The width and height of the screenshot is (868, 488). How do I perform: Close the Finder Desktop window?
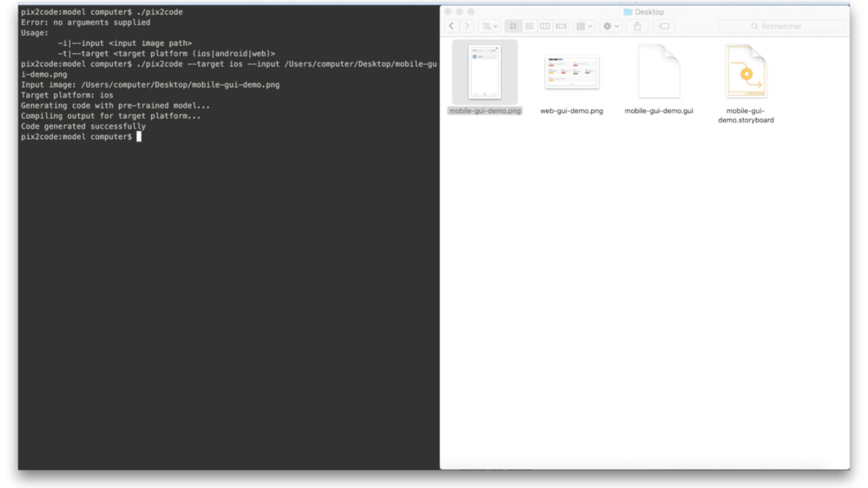pyautogui.click(x=449, y=12)
